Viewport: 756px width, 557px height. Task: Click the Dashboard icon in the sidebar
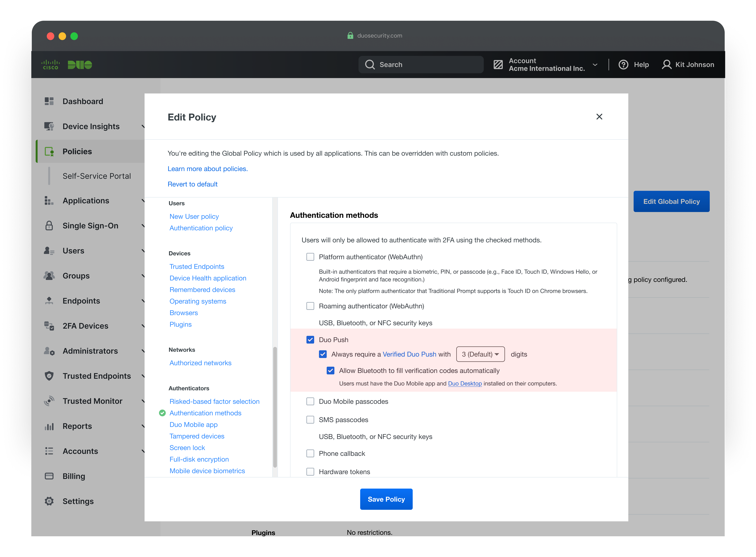(x=49, y=101)
